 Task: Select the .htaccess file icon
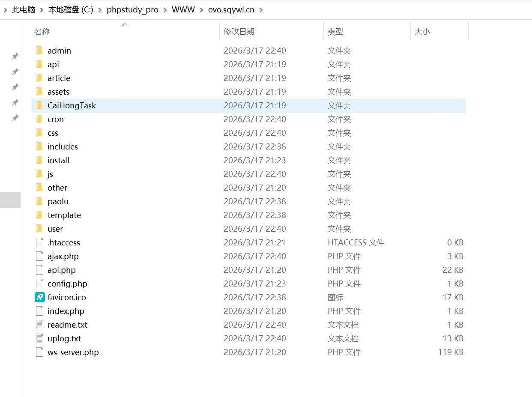coord(39,242)
